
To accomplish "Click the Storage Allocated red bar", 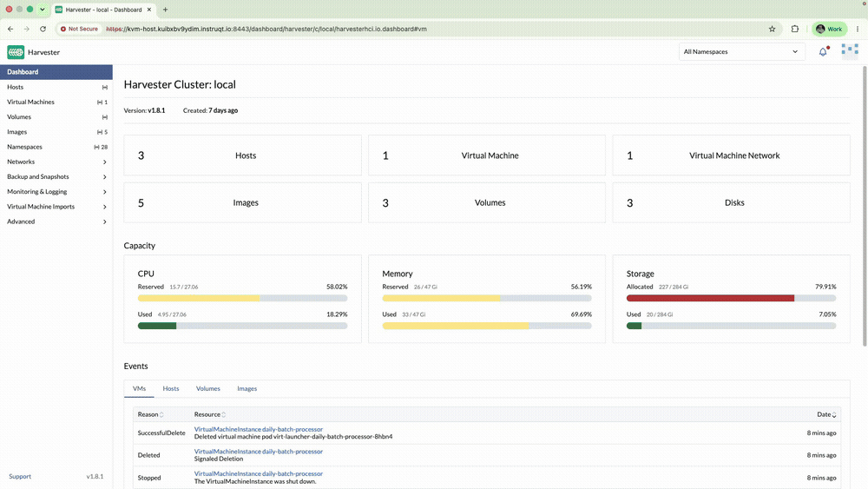I will [710, 298].
